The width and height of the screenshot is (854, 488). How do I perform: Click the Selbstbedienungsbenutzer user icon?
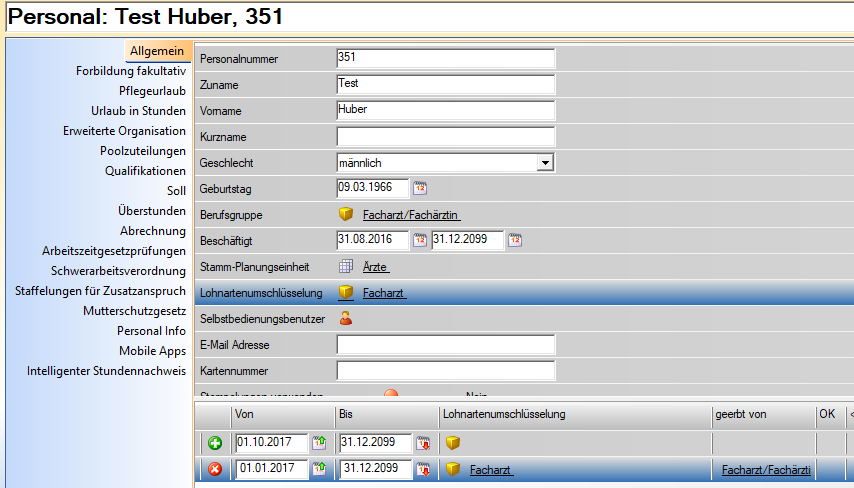(x=346, y=318)
